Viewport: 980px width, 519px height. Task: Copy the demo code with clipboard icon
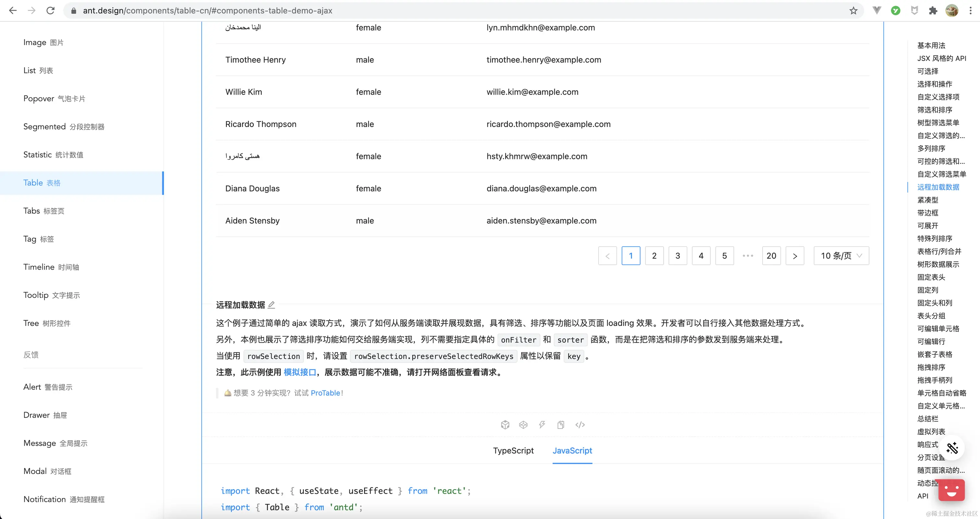click(561, 425)
